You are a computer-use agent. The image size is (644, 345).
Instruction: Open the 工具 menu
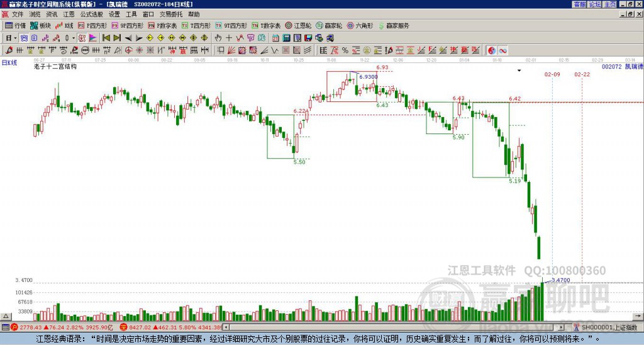[x=131, y=14]
